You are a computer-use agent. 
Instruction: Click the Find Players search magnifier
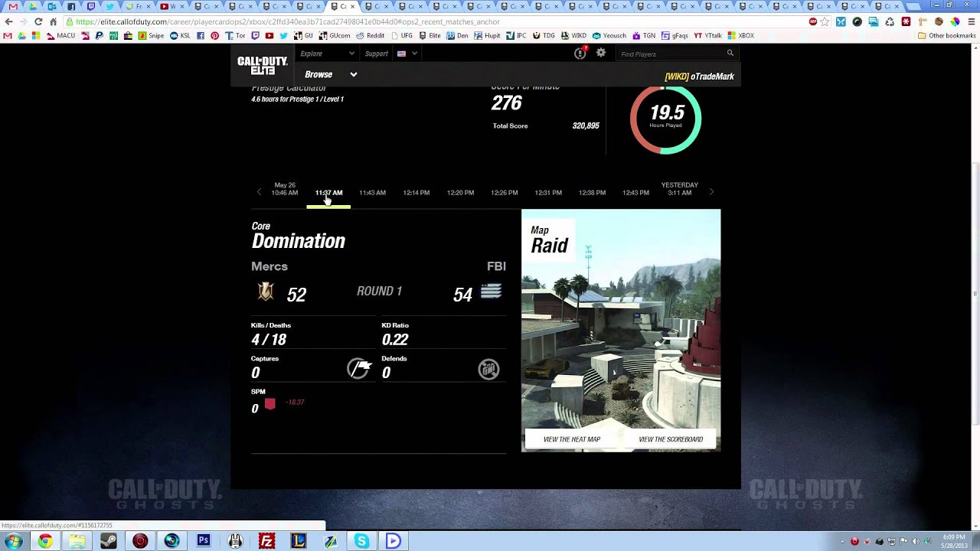pos(730,54)
